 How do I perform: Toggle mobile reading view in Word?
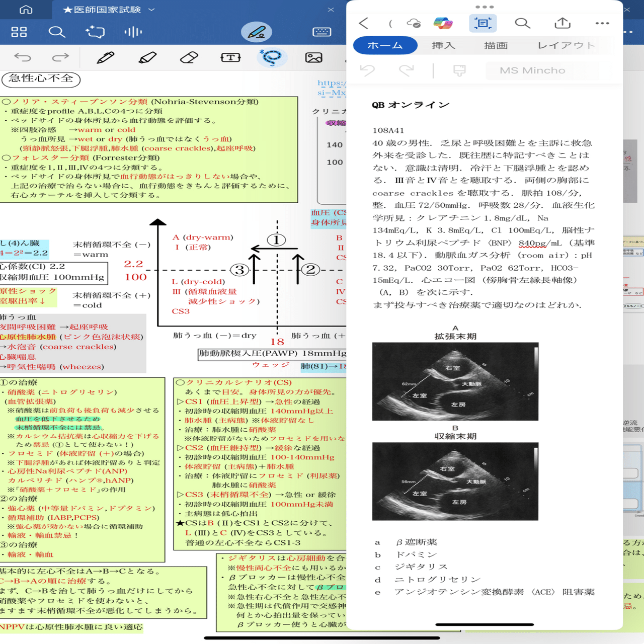click(x=482, y=23)
